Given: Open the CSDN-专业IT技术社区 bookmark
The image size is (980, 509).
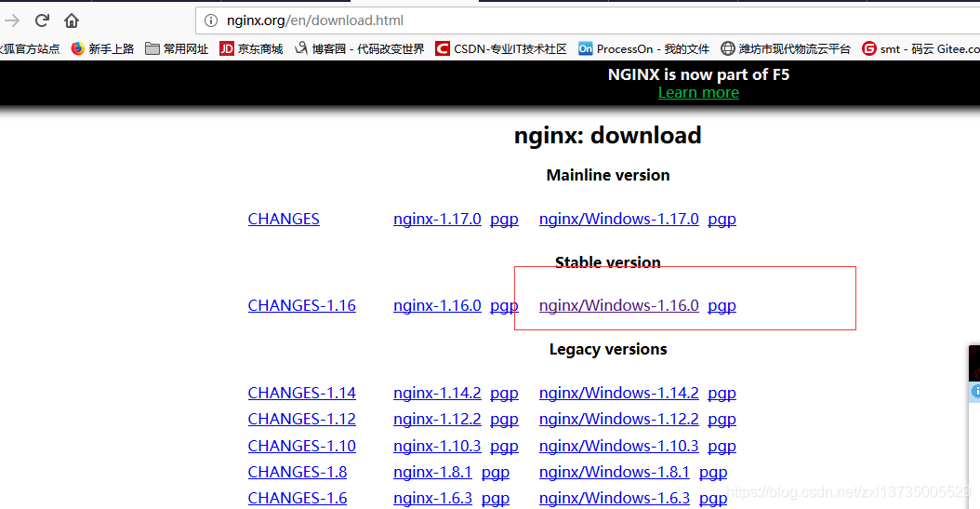Looking at the screenshot, I should (x=501, y=48).
